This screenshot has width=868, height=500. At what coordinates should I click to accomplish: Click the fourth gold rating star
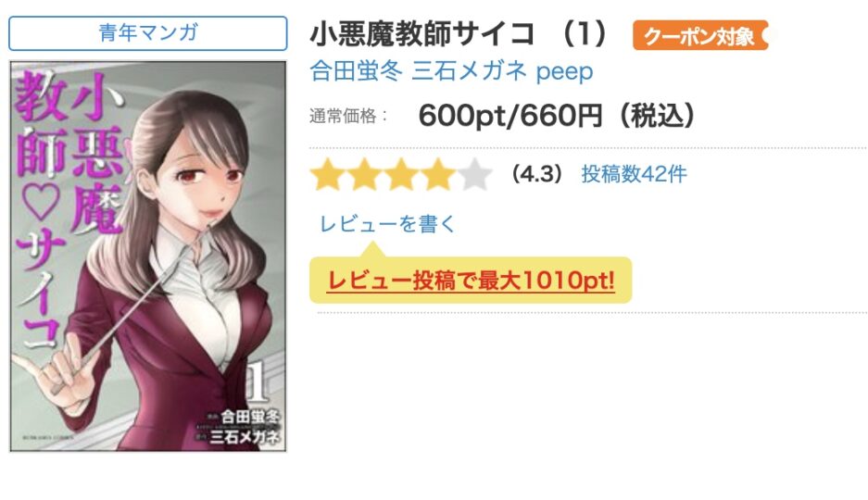click(x=437, y=174)
